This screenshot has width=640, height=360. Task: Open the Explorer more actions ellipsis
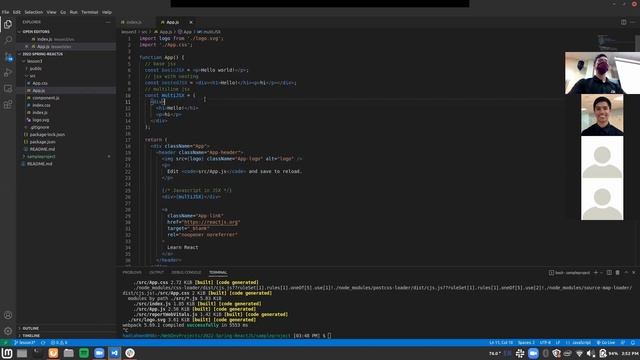(x=108, y=22)
